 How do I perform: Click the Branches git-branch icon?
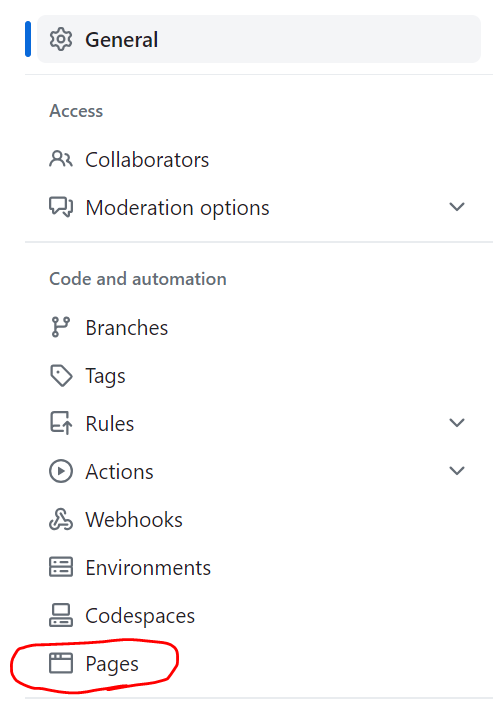tap(61, 327)
